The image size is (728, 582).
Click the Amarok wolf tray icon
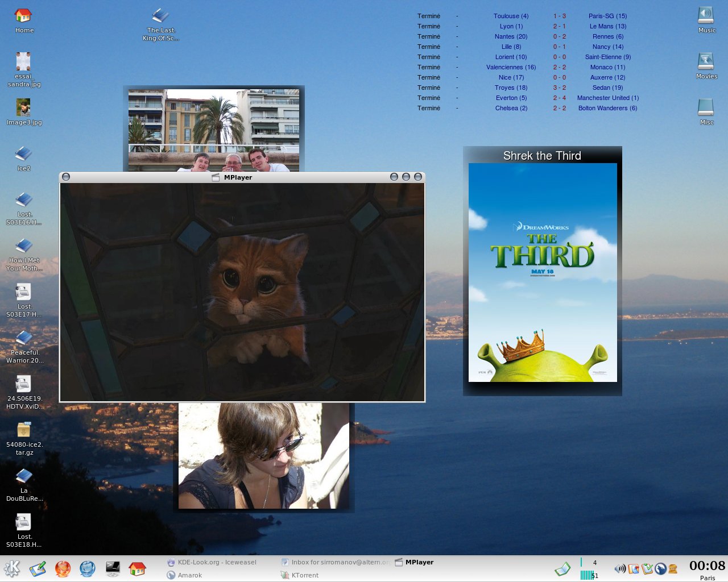[660, 568]
